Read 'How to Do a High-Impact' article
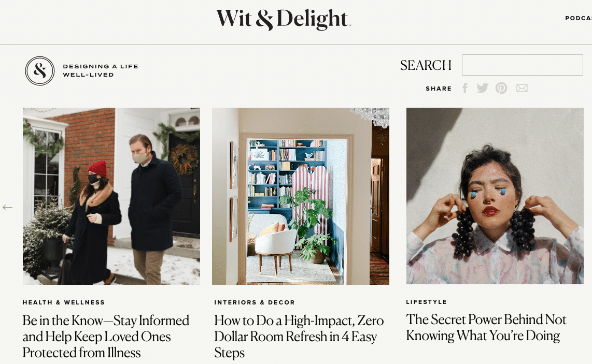This screenshot has width=592, height=364. pos(299,337)
